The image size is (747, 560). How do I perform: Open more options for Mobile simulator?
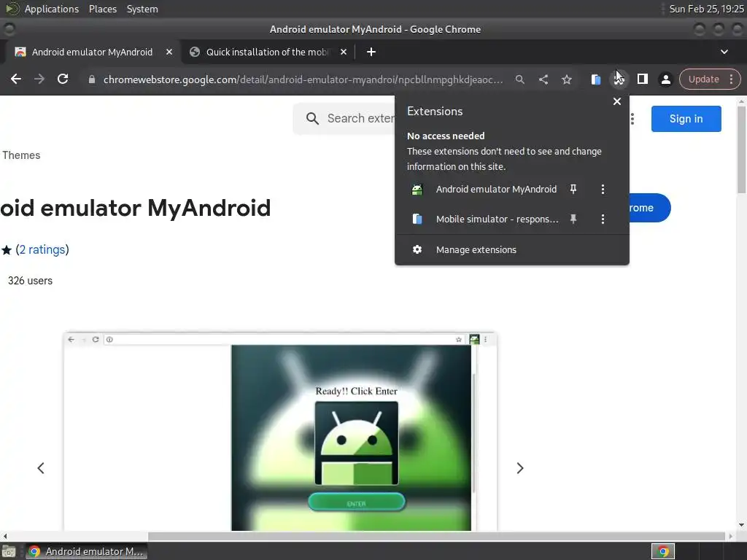(x=603, y=219)
